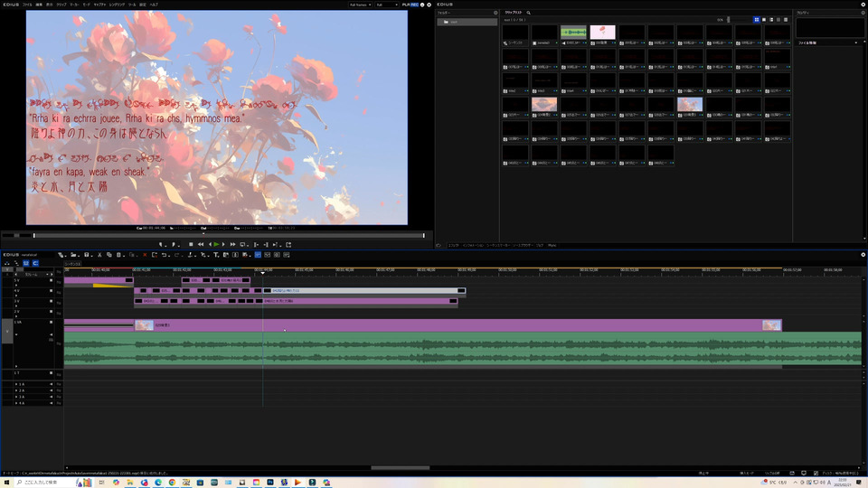Step back one frame in the player
This screenshot has height=488, width=868.
click(x=210, y=244)
